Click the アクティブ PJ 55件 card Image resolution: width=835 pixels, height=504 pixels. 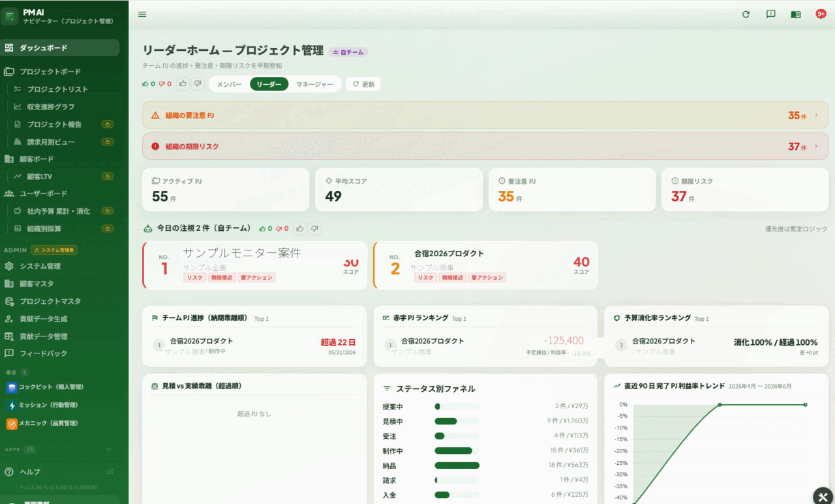(x=226, y=190)
